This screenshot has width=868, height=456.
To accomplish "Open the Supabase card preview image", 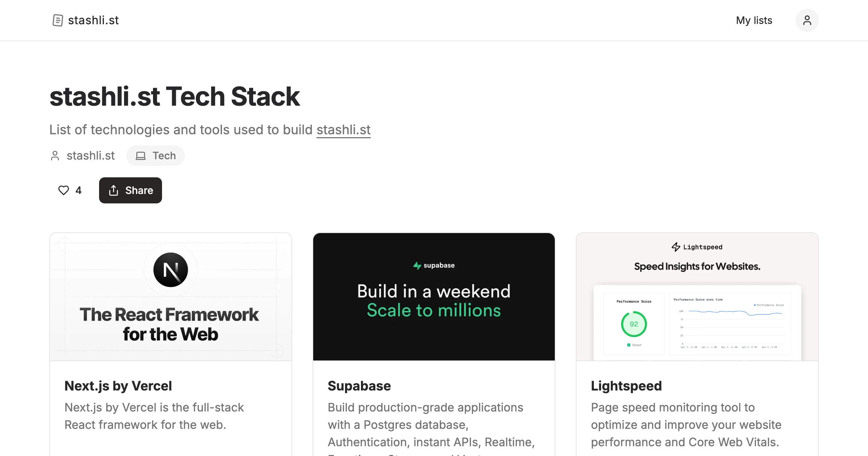I will (x=434, y=297).
